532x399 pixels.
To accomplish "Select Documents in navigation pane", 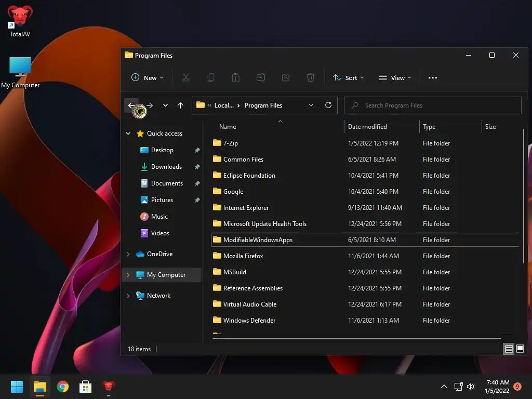I will 167,183.
